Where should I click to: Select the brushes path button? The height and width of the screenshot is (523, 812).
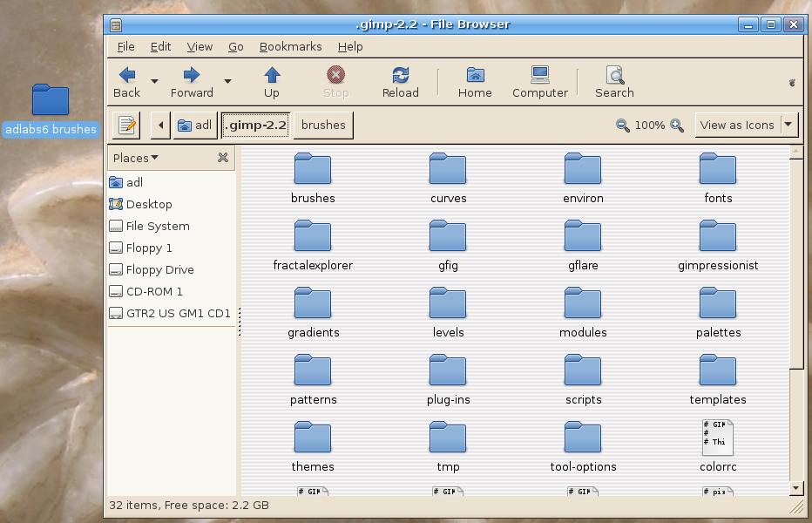(x=323, y=126)
